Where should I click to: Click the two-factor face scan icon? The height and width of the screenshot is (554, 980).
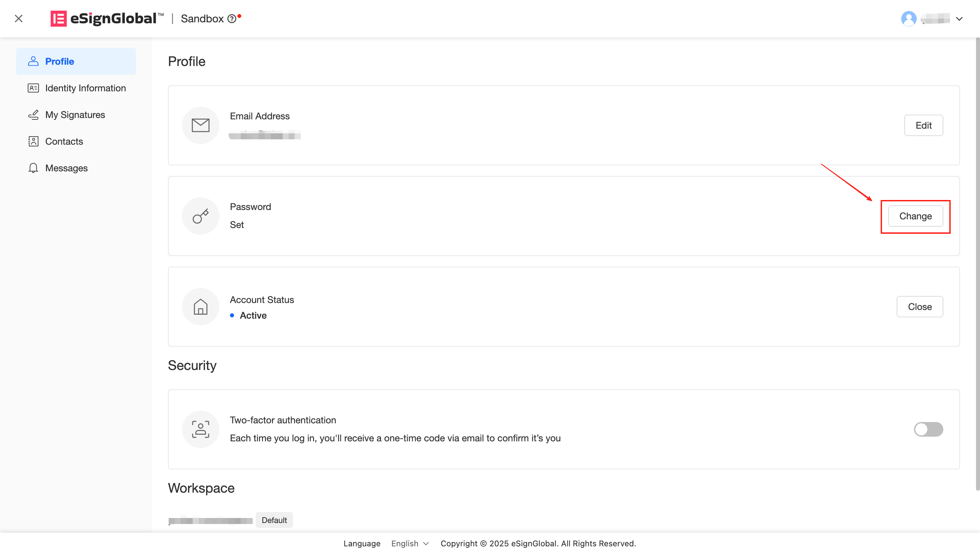(x=200, y=429)
